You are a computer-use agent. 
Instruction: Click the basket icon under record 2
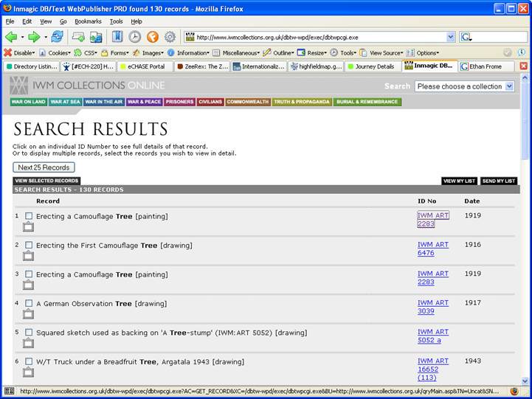(29, 256)
